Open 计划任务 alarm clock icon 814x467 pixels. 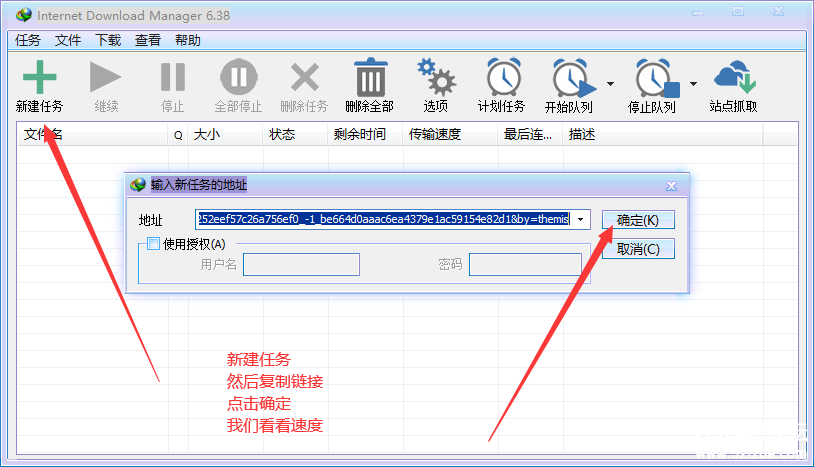pos(503,77)
